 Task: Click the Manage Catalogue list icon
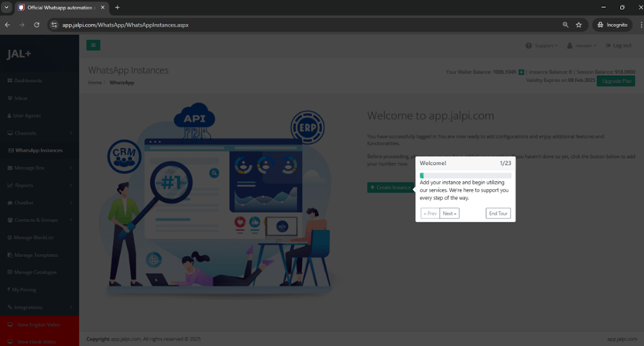(10, 272)
